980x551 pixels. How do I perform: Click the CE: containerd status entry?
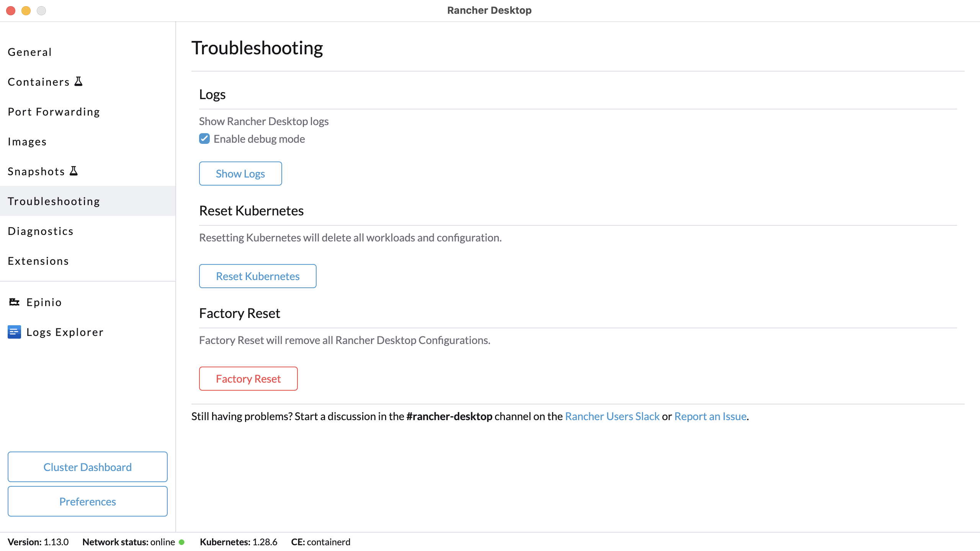click(x=320, y=542)
